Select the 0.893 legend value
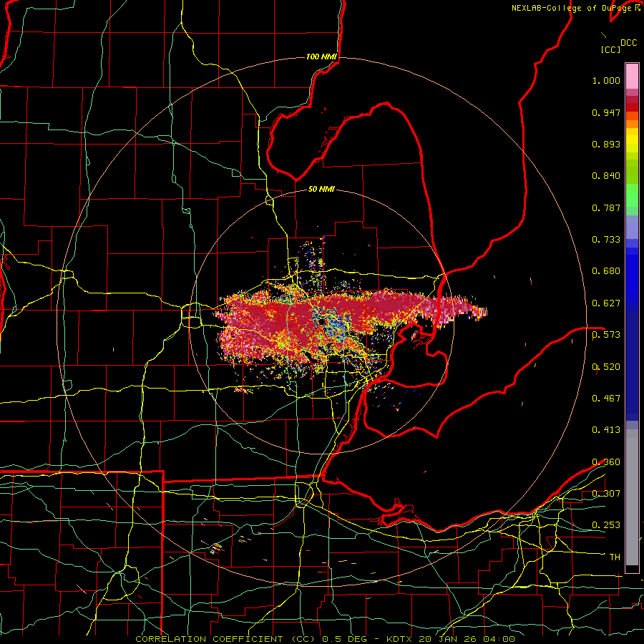The image size is (644, 644). click(606, 144)
